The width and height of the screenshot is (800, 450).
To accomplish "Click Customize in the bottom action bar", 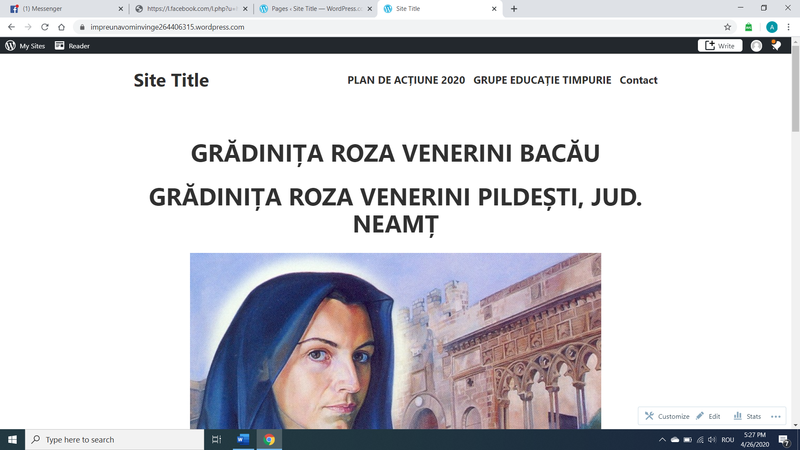I will tap(667, 416).
